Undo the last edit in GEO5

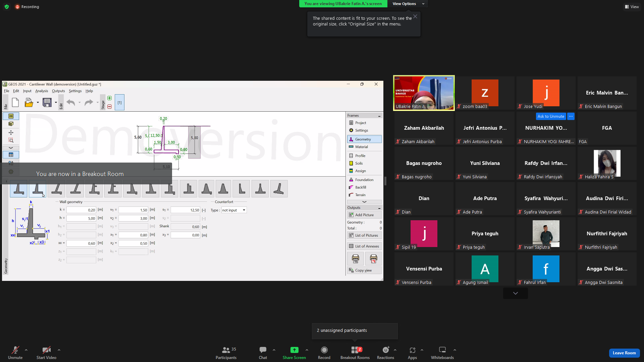(71, 103)
